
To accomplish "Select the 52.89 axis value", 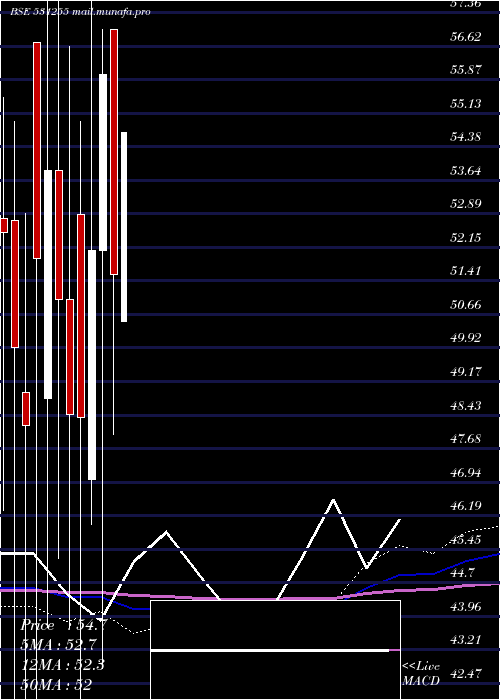I will coord(465,204).
